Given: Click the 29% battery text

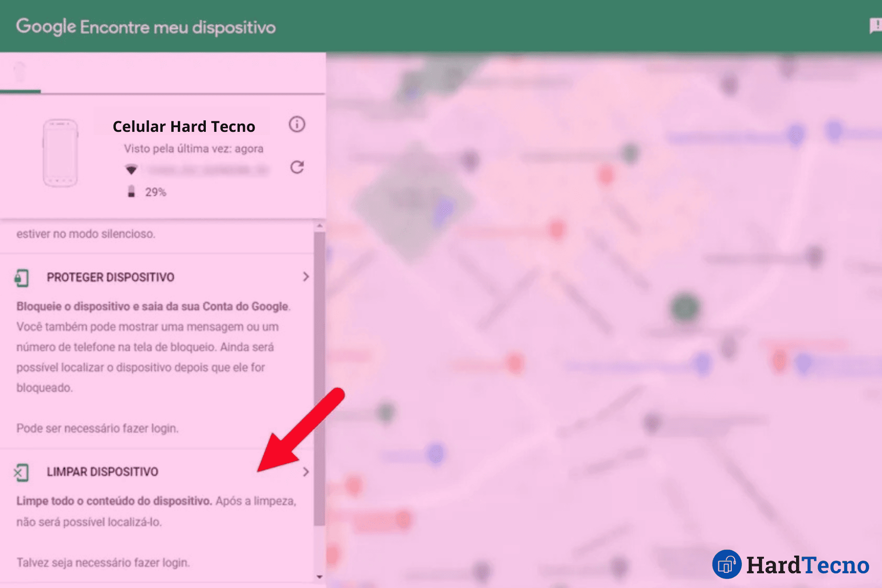Looking at the screenshot, I should pos(156,192).
